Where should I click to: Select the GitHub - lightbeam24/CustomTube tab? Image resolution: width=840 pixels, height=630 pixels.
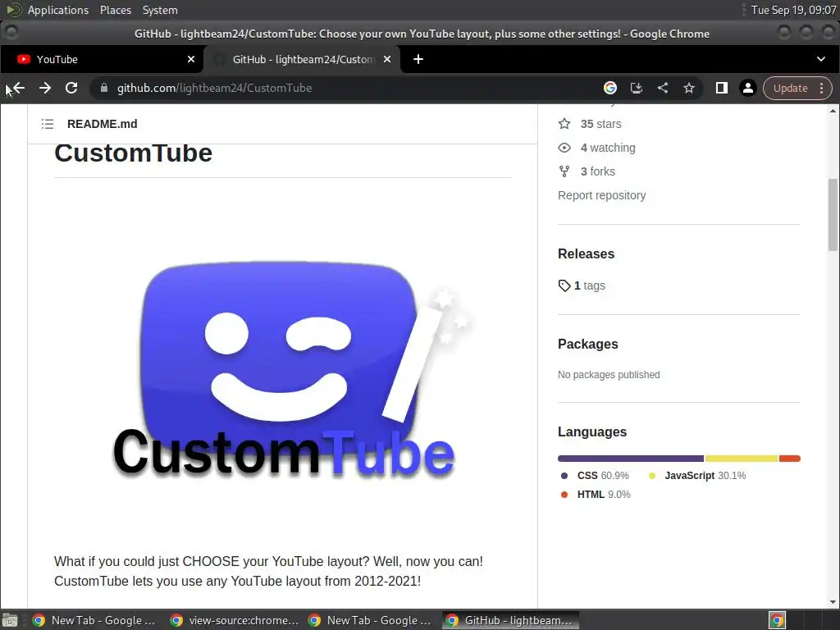[x=304, y=59]
